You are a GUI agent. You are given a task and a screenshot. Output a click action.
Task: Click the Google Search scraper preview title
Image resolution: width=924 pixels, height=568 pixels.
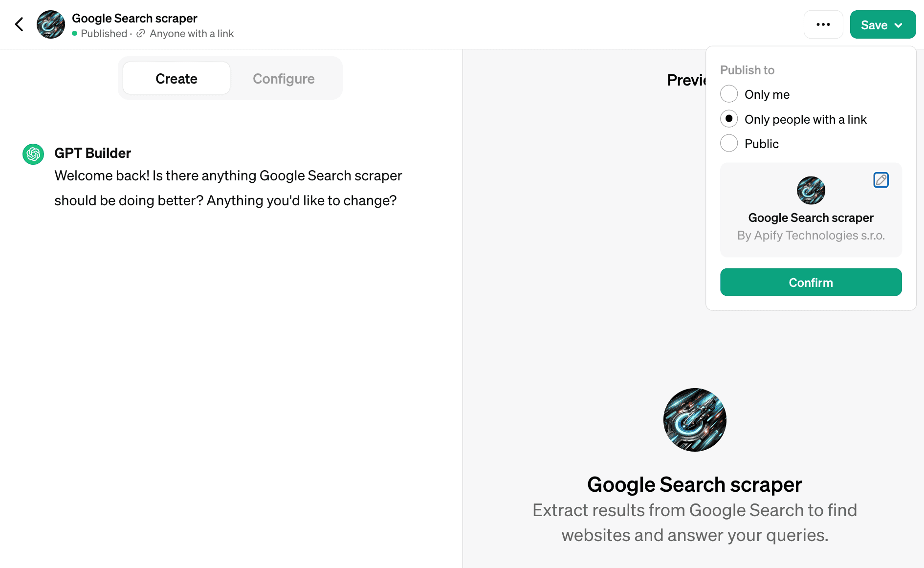pyautogui.click(x=694, y=484)
